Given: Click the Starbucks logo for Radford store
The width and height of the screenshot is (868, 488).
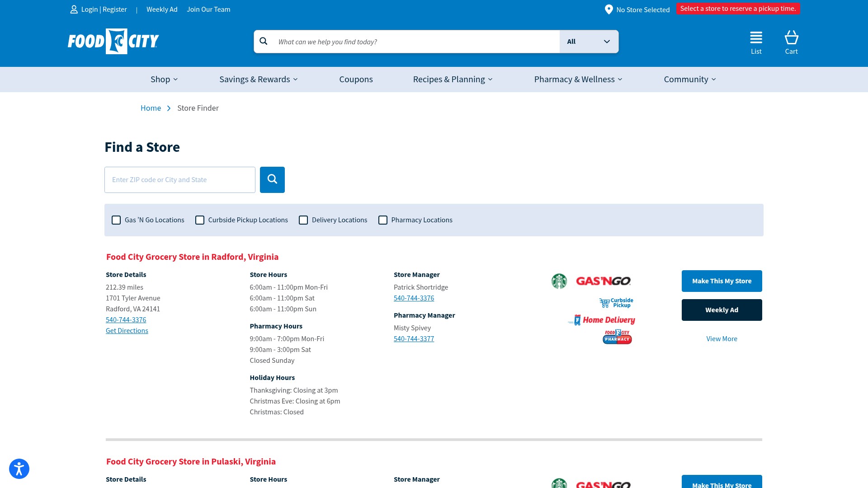Looking at the screenshot, I should coord(559,281).
